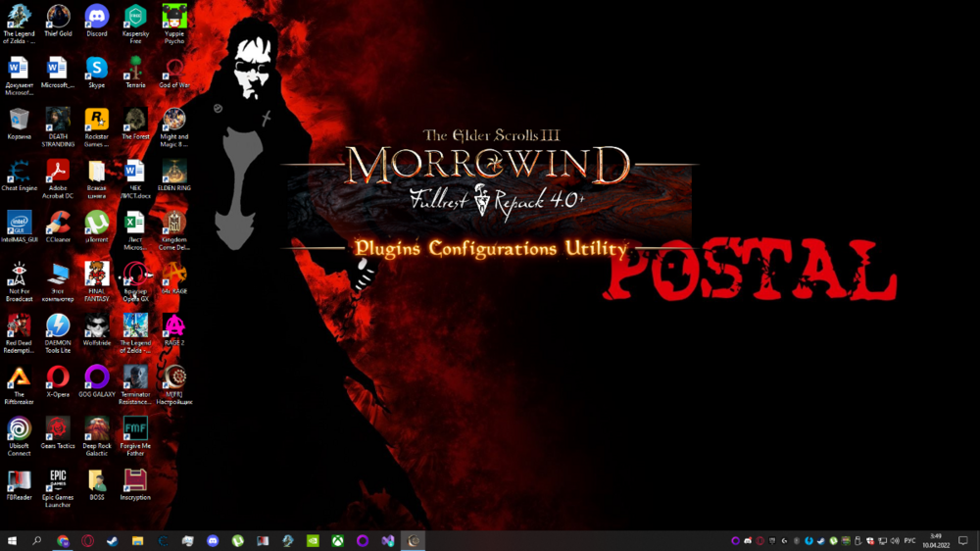Click the God of War shortcut
The height and width of the screenshot is (551, 980).
[x=174, y=69]
